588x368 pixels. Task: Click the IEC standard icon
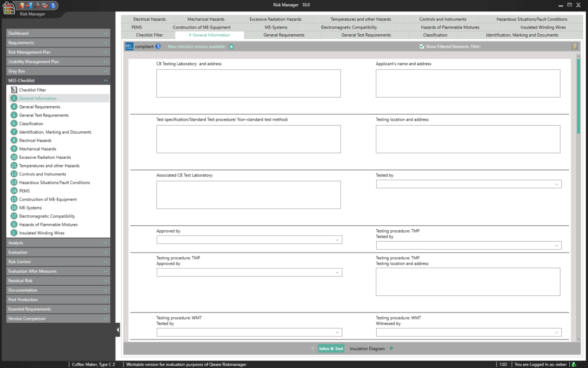130,46
